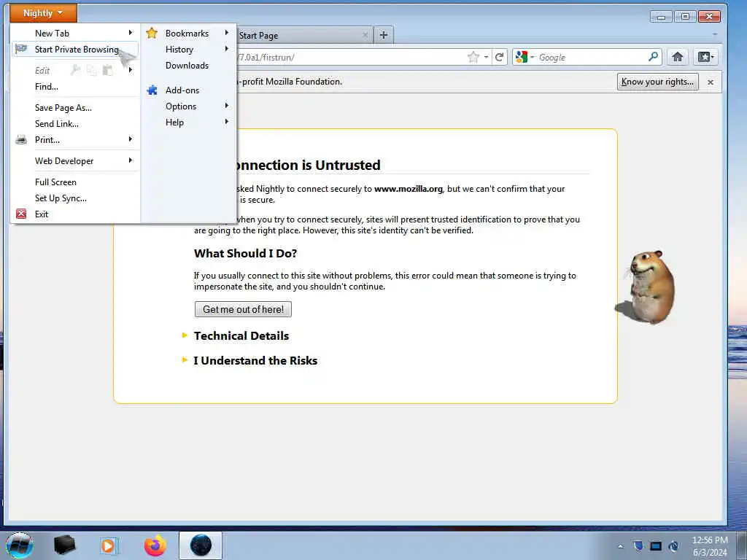Bookmark this page with the star icon
The width and height of the screenshot is (747, 560).
pyautogui.click(x=473, y=57)
